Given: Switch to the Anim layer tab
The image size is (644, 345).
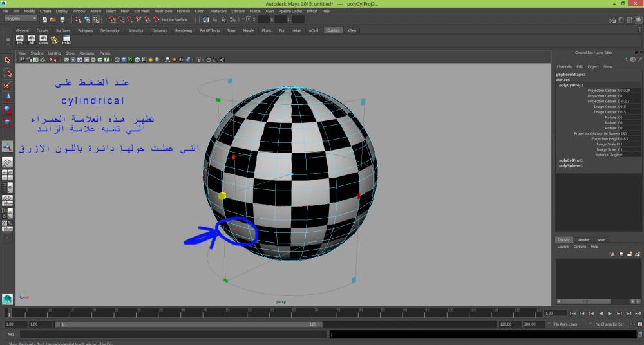Looking at the screenshot, I should pyautogui.click(x=601, y=240).
